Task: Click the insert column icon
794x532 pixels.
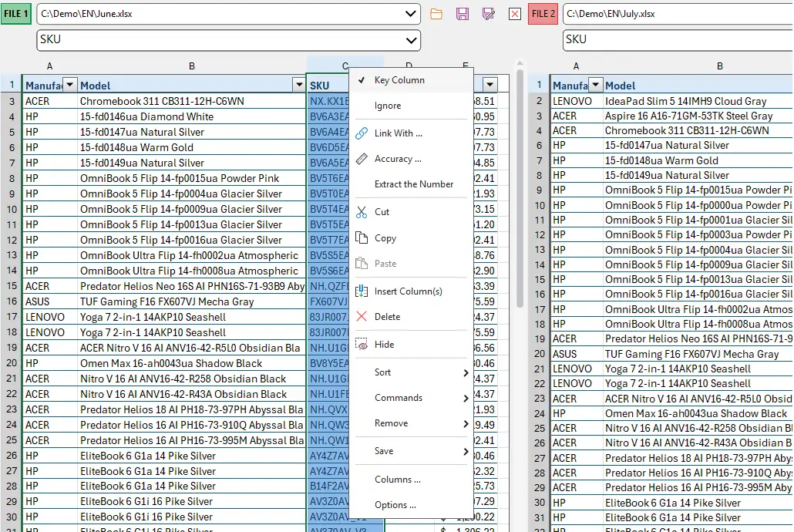Action: (362, 291)
